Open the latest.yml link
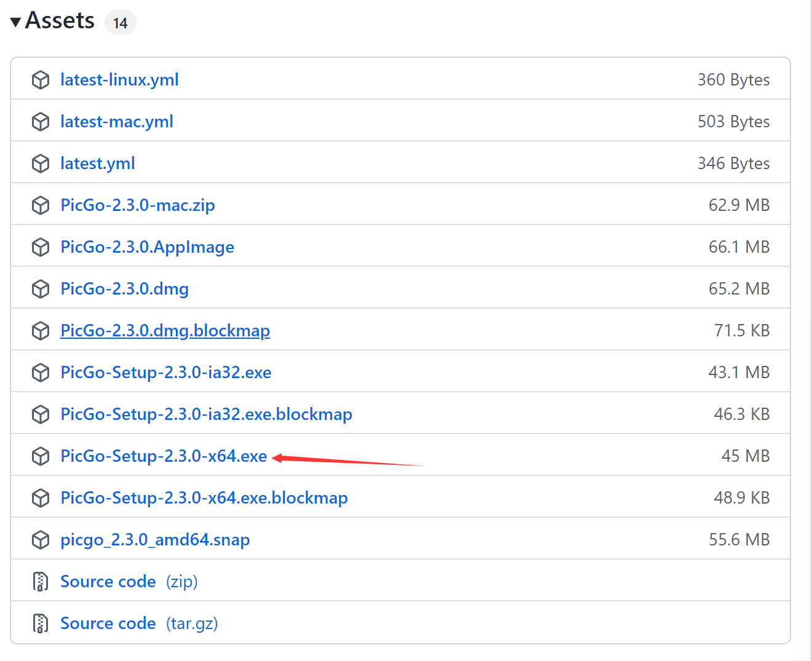This screenshot has width=812, height=661. (x=98, y=164)
